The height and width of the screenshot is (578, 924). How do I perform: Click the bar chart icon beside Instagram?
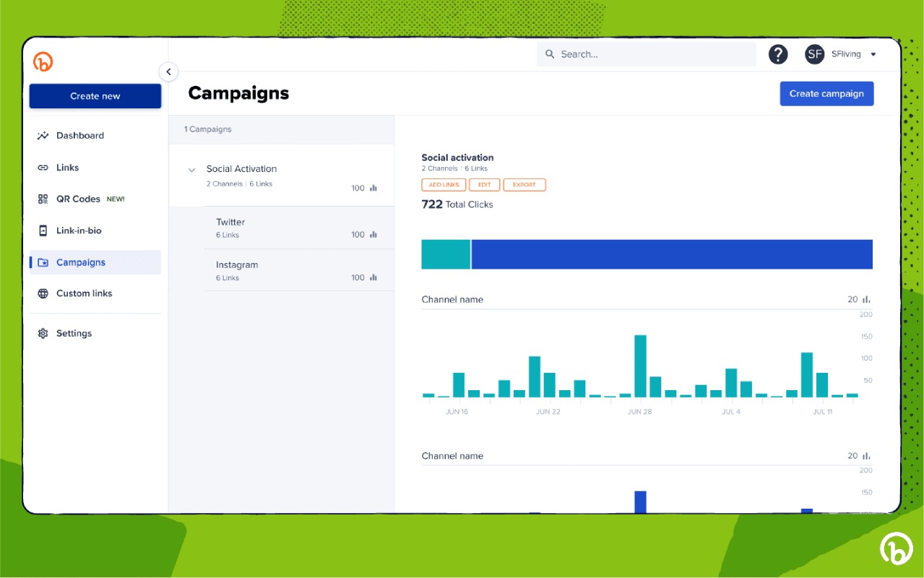tap(374, 277)
